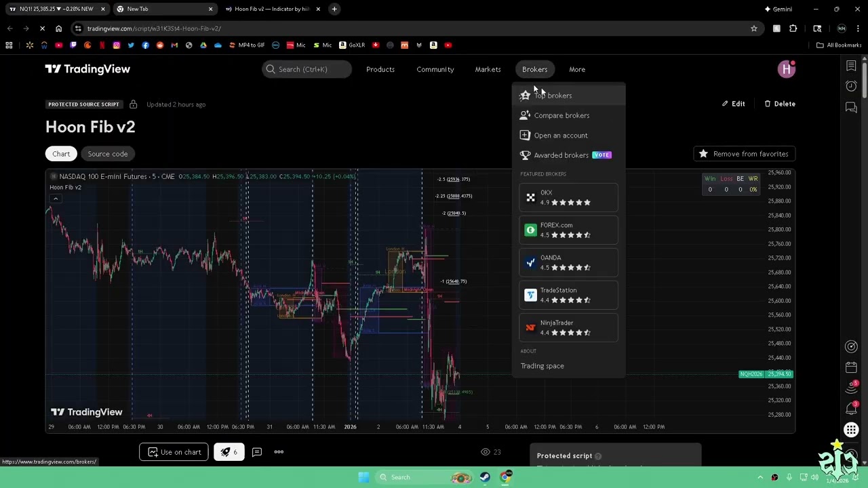This screenshot has height=488, width=868.
Task: Open Steam from the taskbar
Action: [x=484, y=477]
